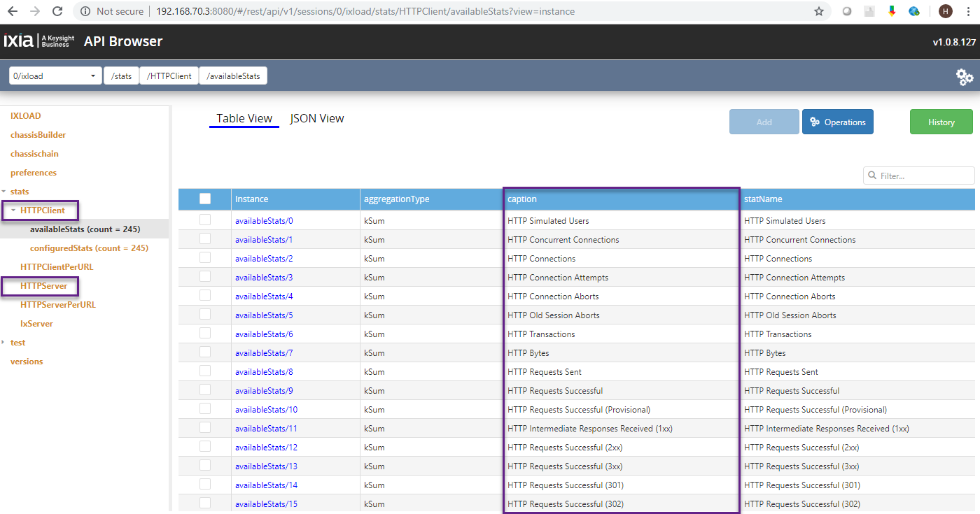This screenshot has height=514, width=980.
Task: Open the 0/ixload session dropdown
Action: [x=55, y=76]
